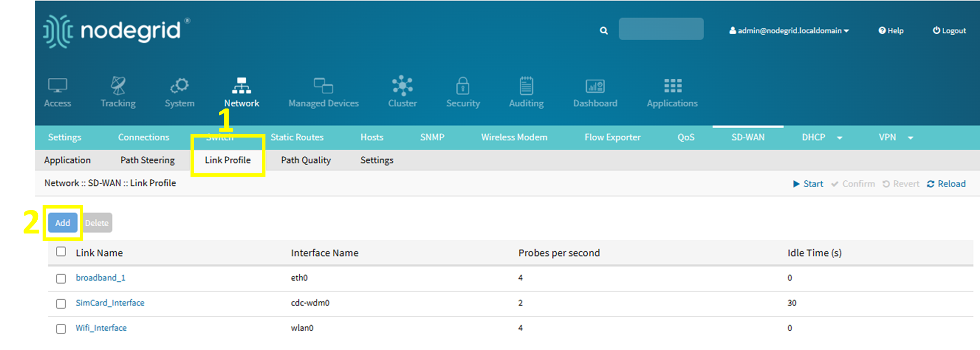This screenshot has width=980, height=350.
Task: Switch to the Application sub-tab
Action: (x=67, y=160)
